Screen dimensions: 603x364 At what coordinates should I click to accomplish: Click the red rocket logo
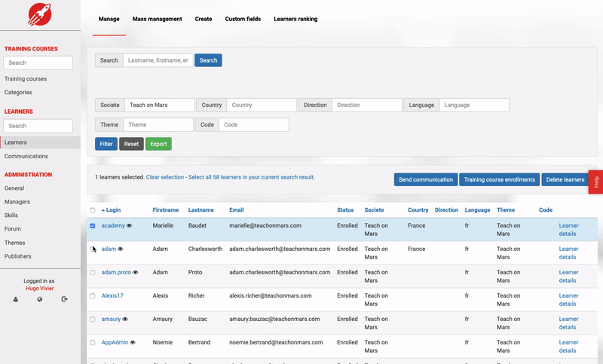click(x=40, y=14)
